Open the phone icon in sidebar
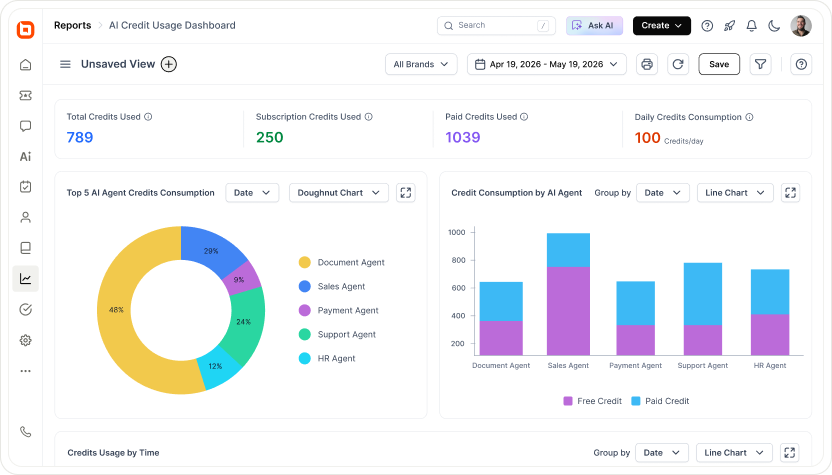 [25, 432]
